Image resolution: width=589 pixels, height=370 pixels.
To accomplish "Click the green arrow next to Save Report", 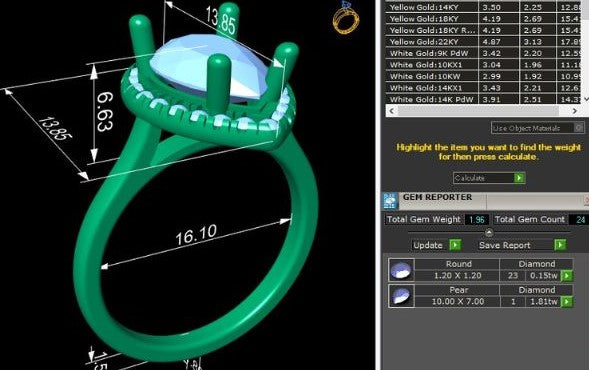I will [x=560, y=245].
